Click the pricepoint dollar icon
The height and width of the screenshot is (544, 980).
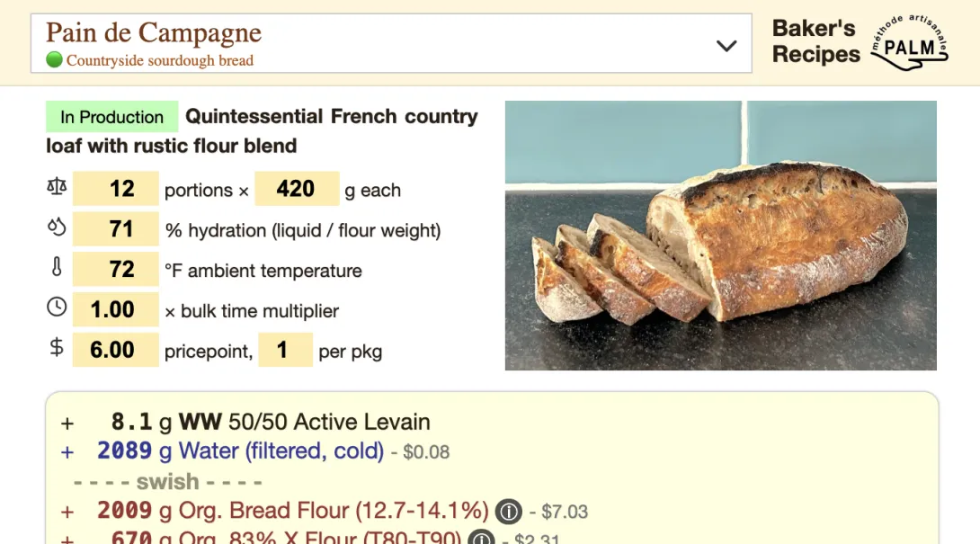[57, 348]
